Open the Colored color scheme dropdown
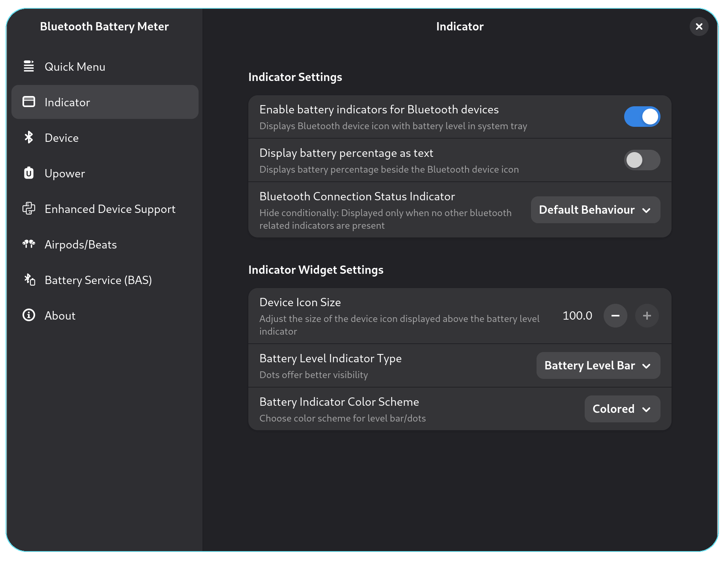This screenshot has height=561, width=728. point(622,409)
